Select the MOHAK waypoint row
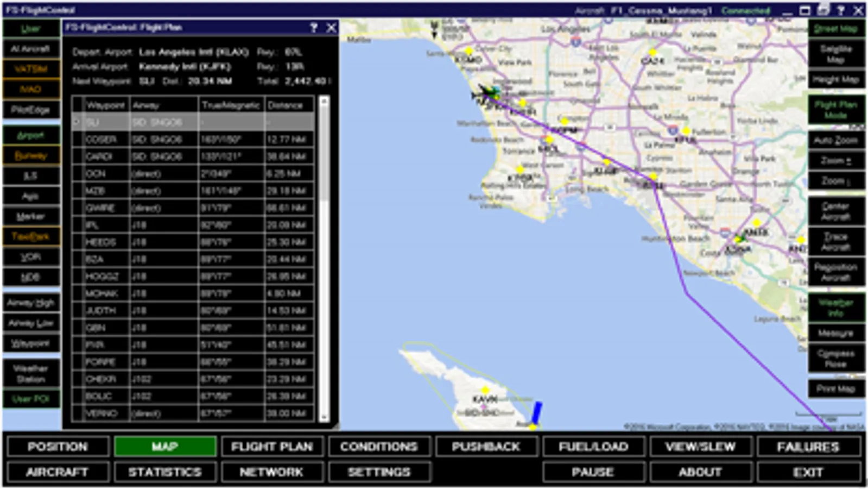The width and height of the screenshot is (868, 489). pyautogui.click(x=193, y=293)
